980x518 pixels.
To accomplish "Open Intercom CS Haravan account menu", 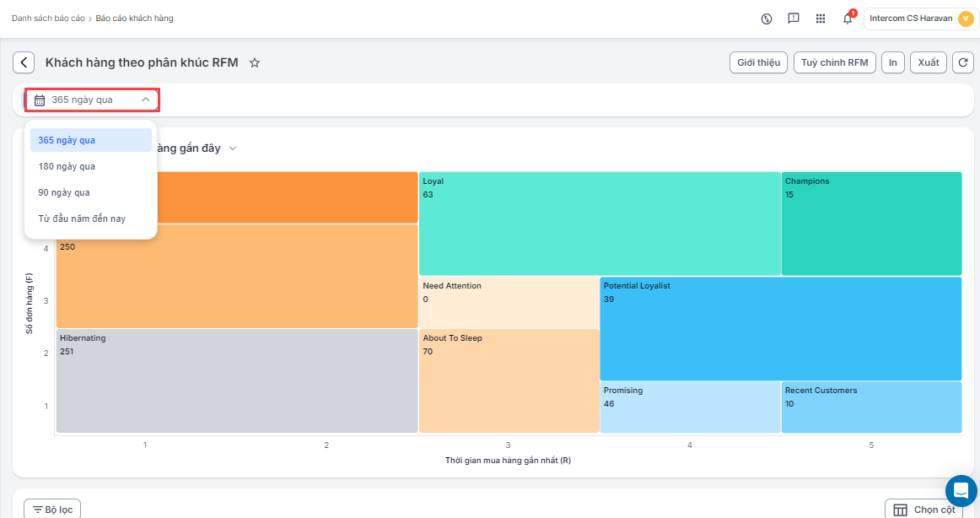I will click(x=921, y=19).
